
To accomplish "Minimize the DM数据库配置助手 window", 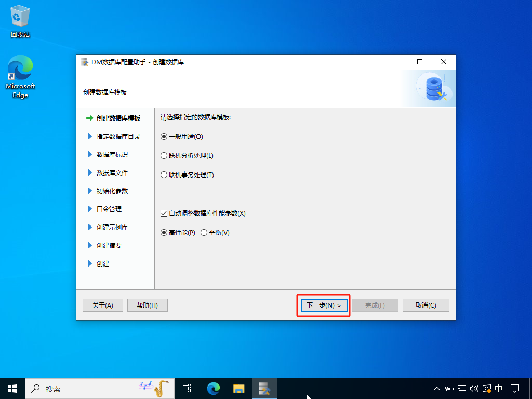I will coord(396,62).
